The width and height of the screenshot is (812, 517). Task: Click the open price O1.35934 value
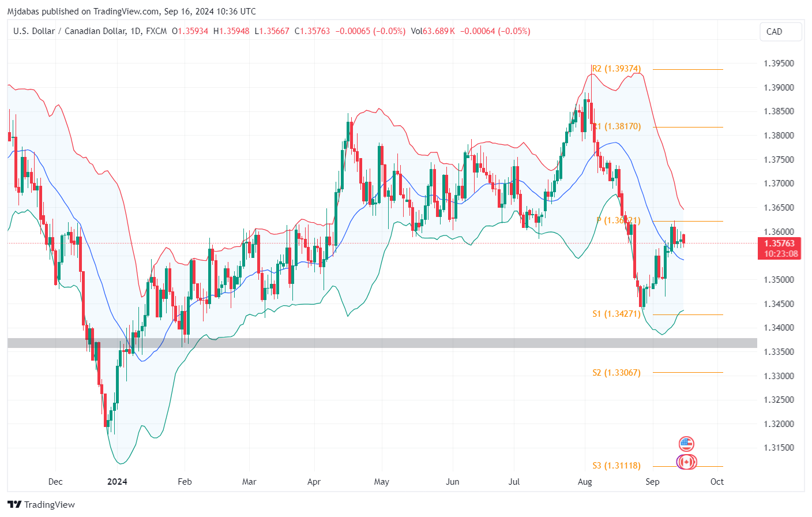190,31
